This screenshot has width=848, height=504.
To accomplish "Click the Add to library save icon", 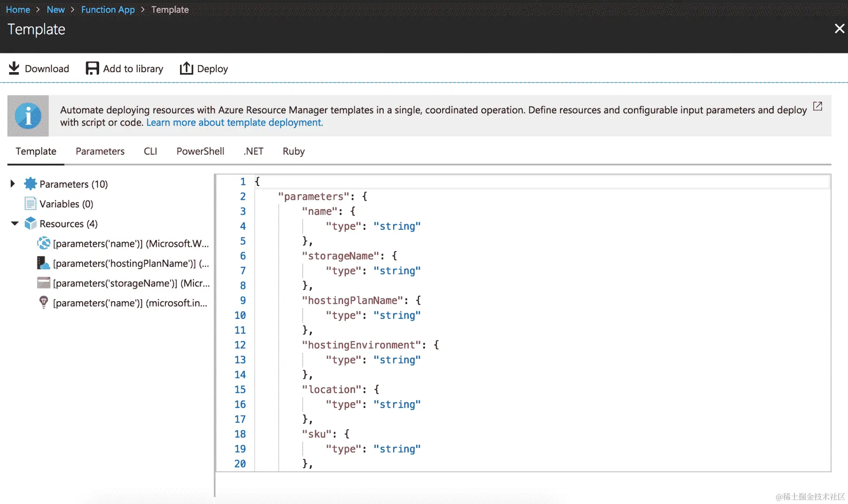I will point(92,68).
